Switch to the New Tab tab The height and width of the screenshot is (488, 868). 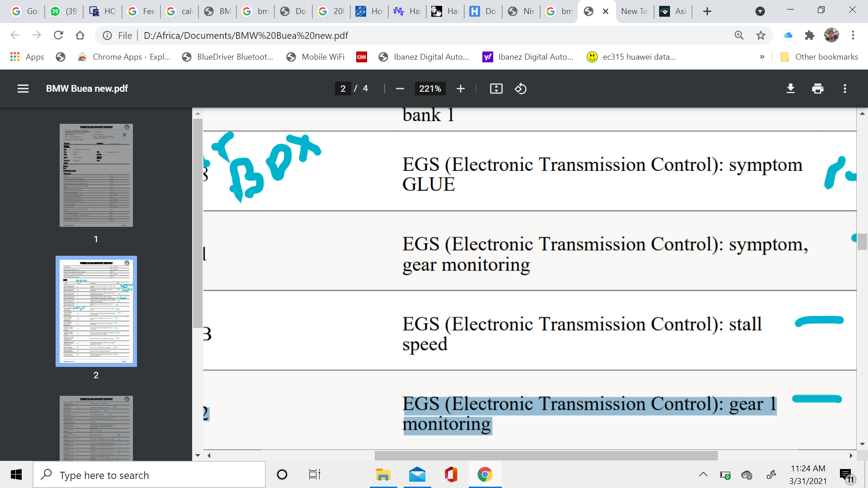point(634,11)
